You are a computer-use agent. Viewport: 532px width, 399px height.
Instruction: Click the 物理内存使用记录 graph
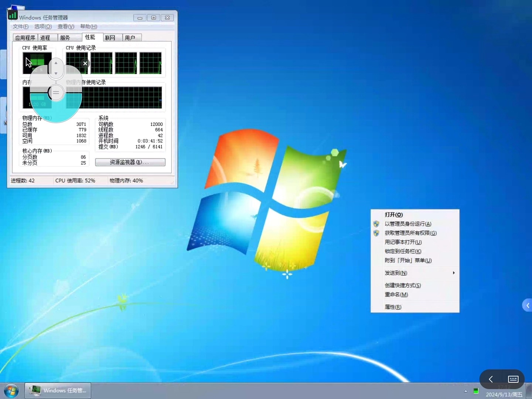114,98
